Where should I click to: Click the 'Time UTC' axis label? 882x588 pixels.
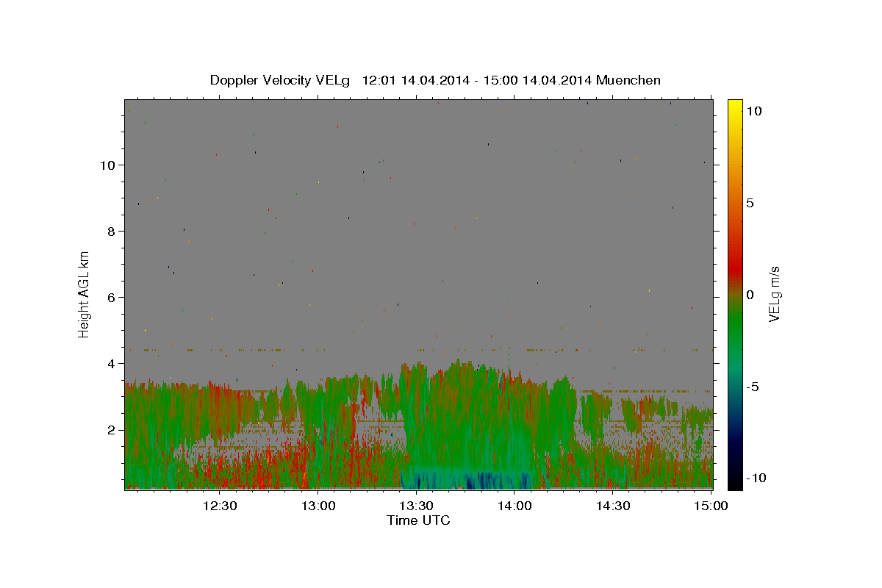tap(418, 520)
